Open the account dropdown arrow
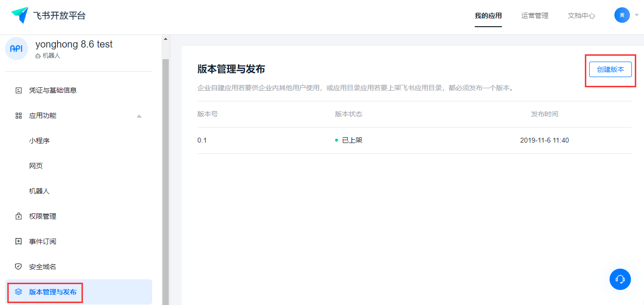644x305 pixels. tap(637, 15)
